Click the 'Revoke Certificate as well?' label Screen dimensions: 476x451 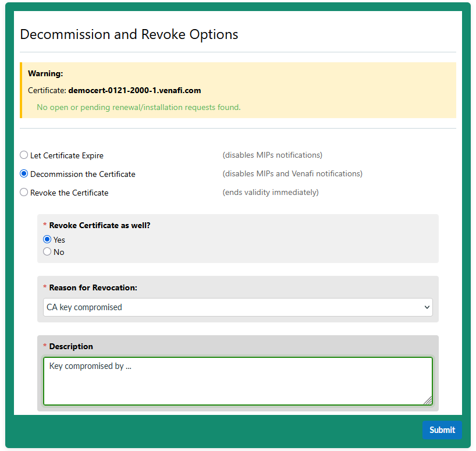100,226
